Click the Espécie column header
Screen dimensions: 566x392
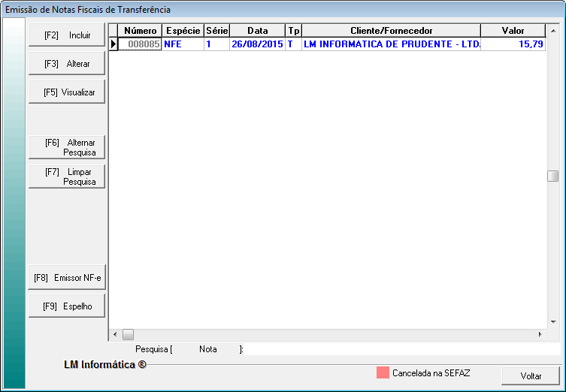[x=183, y=31]
